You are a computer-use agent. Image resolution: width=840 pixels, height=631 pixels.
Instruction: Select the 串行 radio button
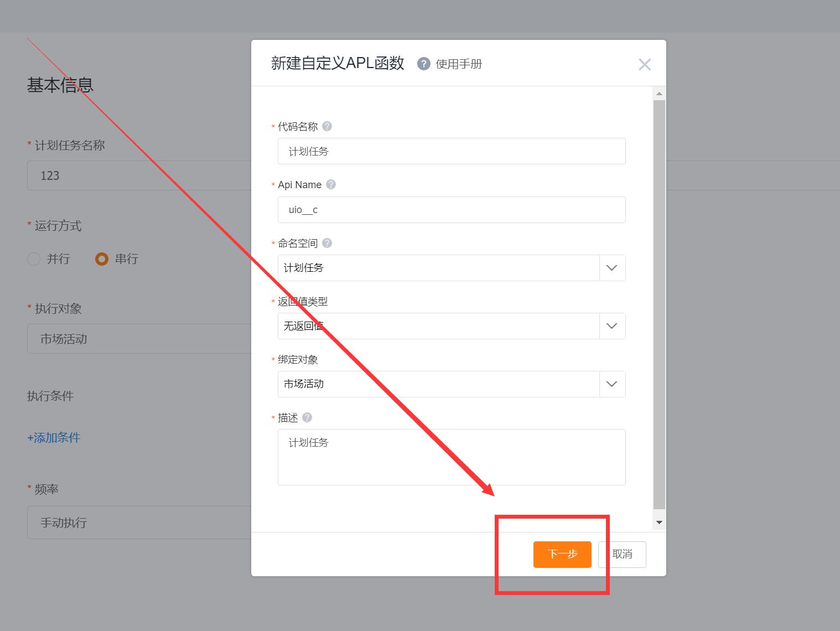point(102,259)
